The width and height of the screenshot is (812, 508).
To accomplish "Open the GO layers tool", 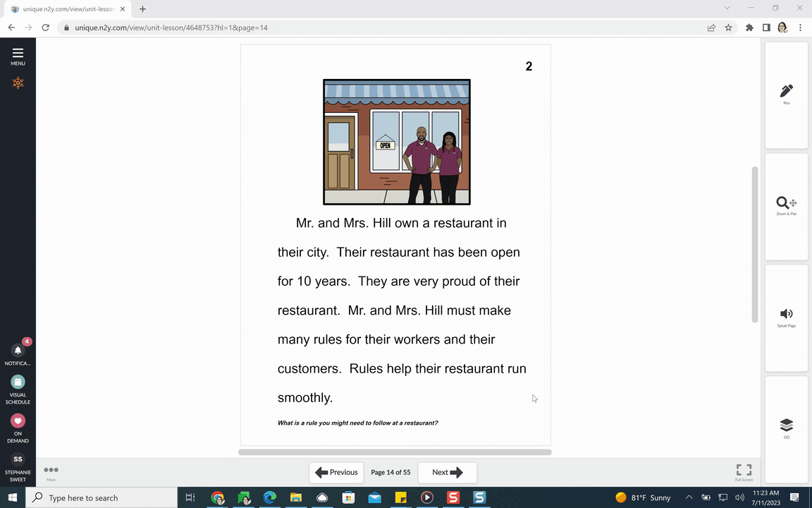I will [x=786, y=429].
